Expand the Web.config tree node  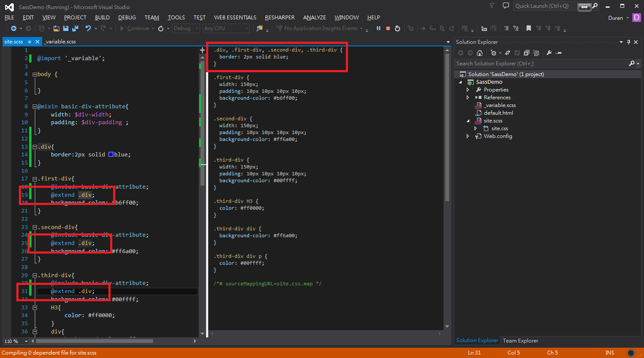468,136
